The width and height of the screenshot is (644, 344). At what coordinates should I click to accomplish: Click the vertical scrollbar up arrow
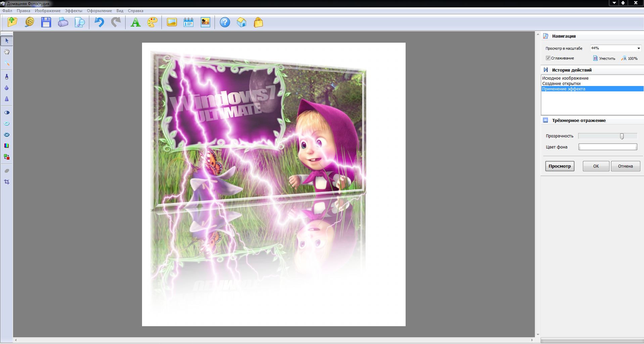pos(538,34)
